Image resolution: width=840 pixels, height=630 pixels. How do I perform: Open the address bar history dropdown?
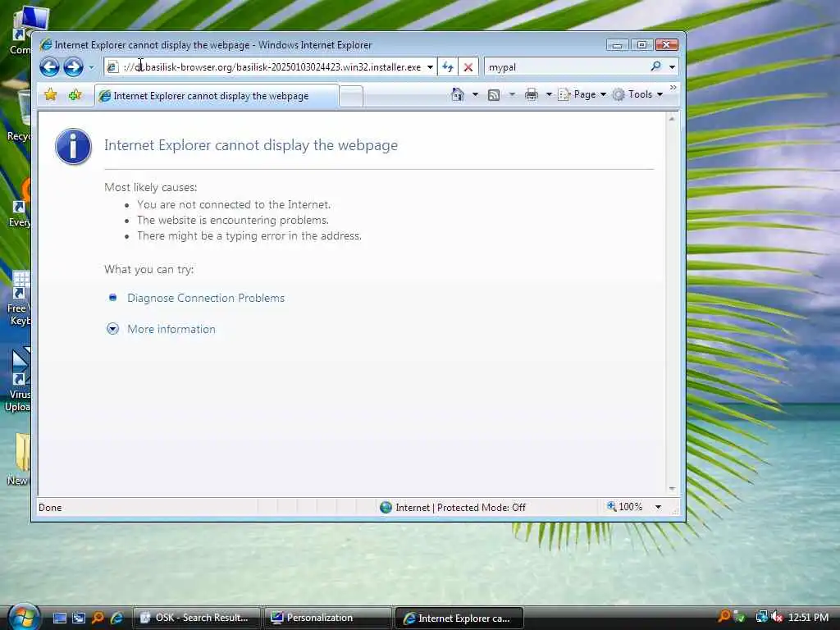[x=430, y=67]
